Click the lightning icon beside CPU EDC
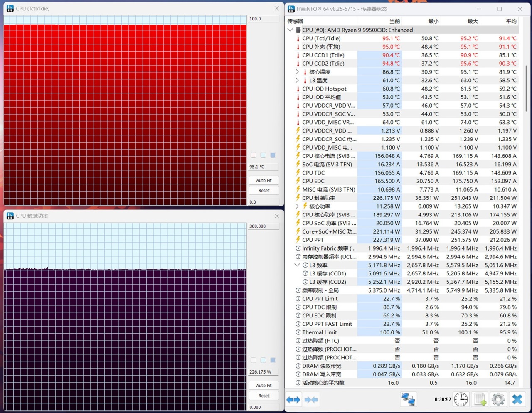 pyautogui.click(x=298, y=181)
